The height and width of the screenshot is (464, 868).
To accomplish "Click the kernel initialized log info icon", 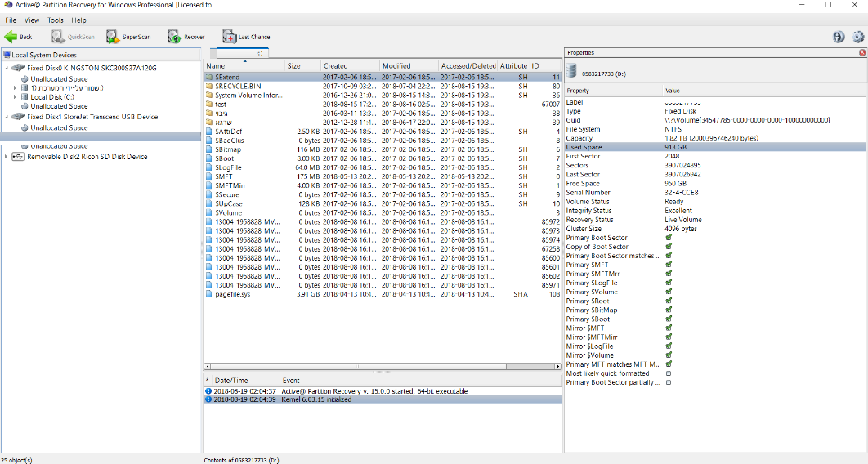I will 208,399.
